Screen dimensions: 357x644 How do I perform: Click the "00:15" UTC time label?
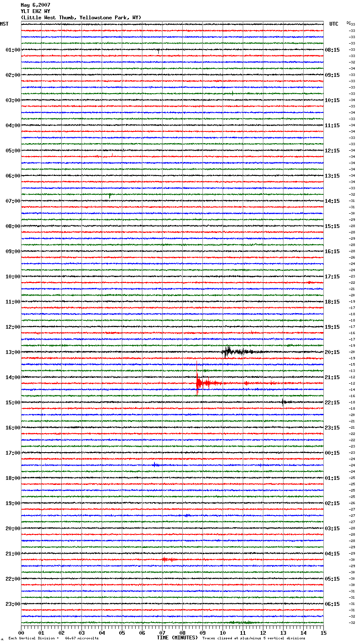332,453
